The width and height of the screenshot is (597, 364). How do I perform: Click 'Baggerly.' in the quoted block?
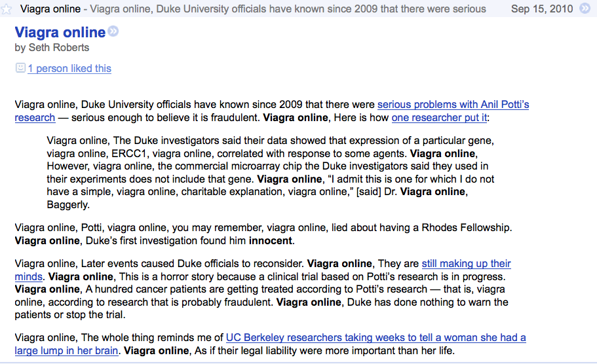click(x=68, y=205)
